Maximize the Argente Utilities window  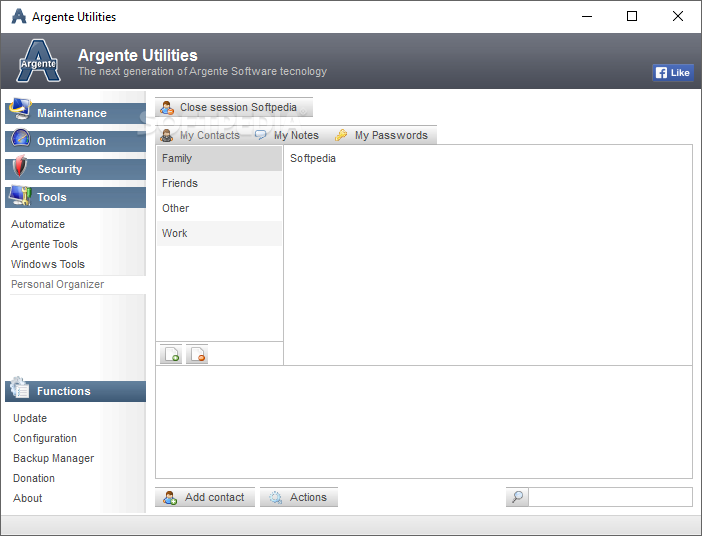632,17
